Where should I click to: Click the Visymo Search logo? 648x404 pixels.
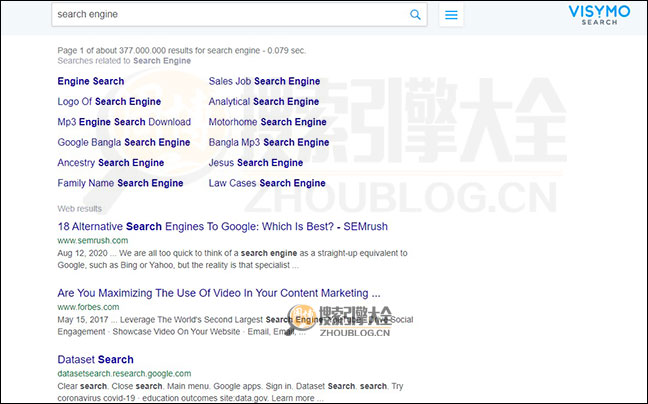pyautogui.click(x=599, y=15)
